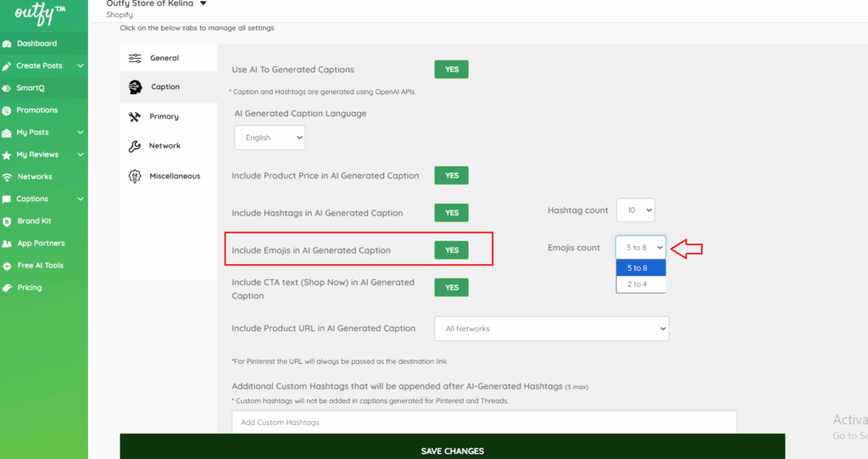Expand the All Networks product URL dropdown
868x459 pixels.
tap(551, 328)
